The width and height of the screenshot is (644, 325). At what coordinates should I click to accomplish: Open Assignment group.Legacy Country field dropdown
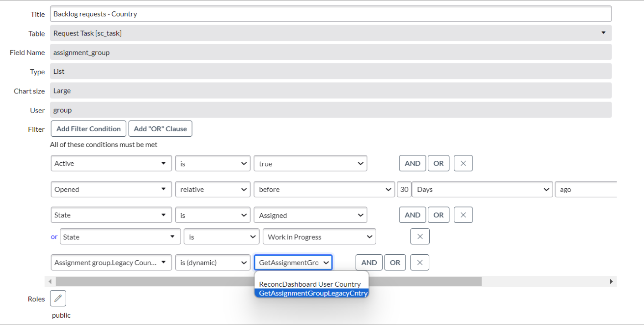(x=111, y=262)
